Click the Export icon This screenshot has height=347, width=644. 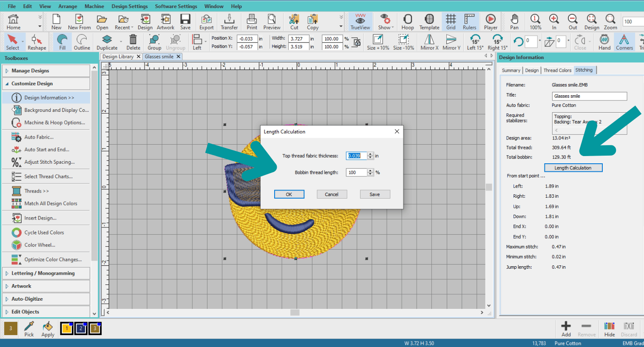[x=207, y=22]
